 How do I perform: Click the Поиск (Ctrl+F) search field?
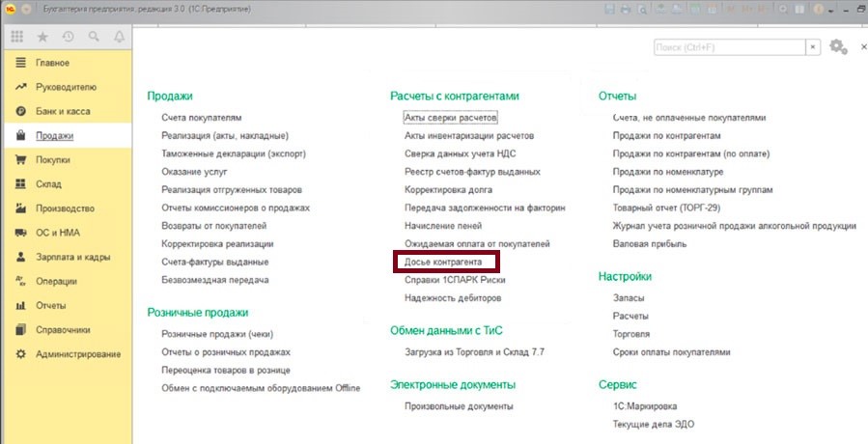pyautogui.click(x=727, y=47)
